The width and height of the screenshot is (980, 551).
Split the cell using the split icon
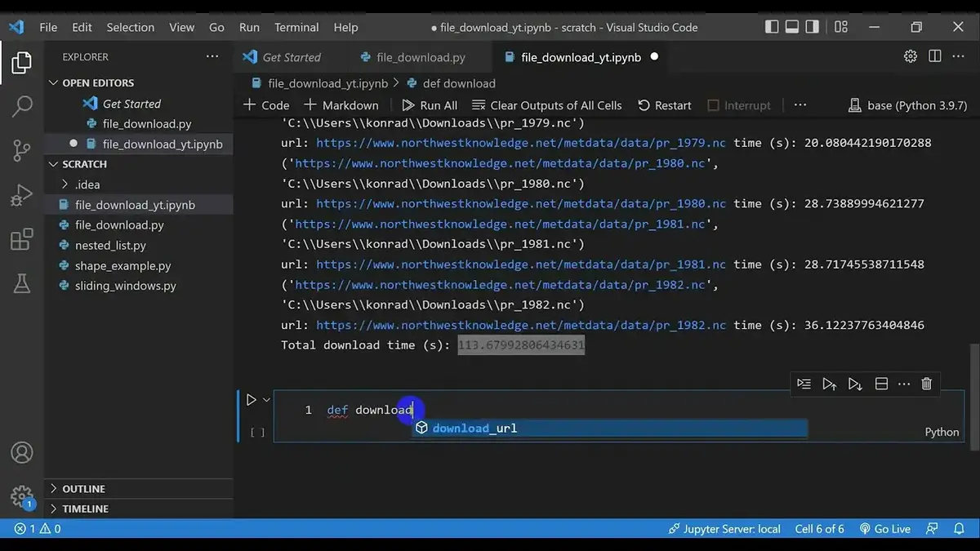[881, 384]
